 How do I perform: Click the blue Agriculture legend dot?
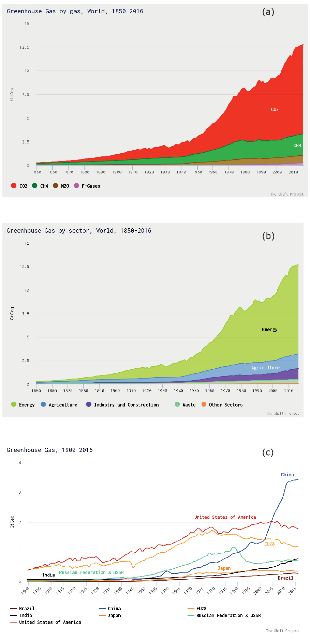(x=43, y=404)
